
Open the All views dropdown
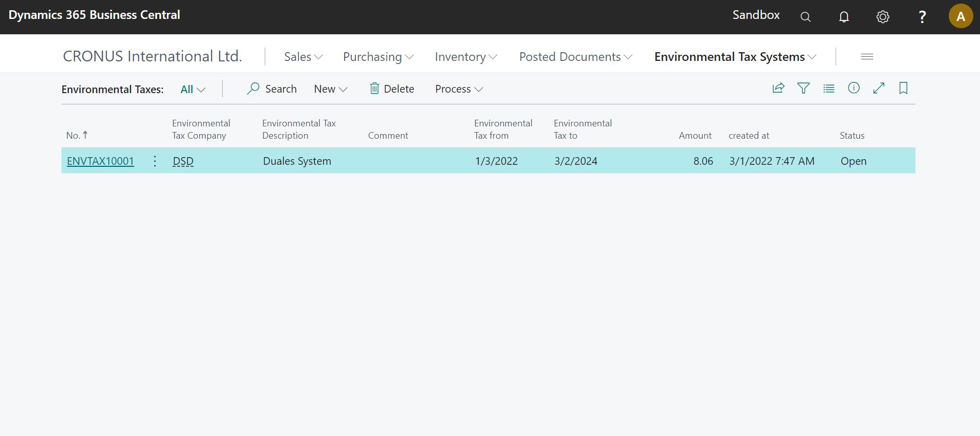193,90
